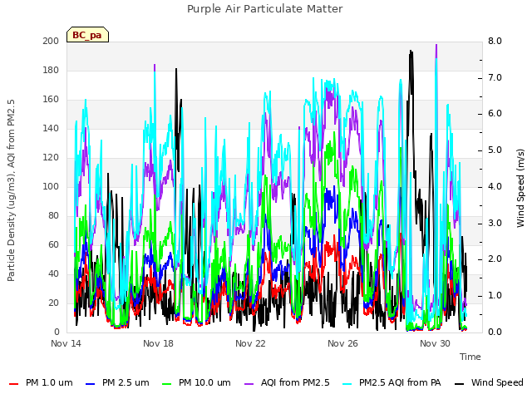Click the 1.0 wind speed axis value

tap(495, 296)
